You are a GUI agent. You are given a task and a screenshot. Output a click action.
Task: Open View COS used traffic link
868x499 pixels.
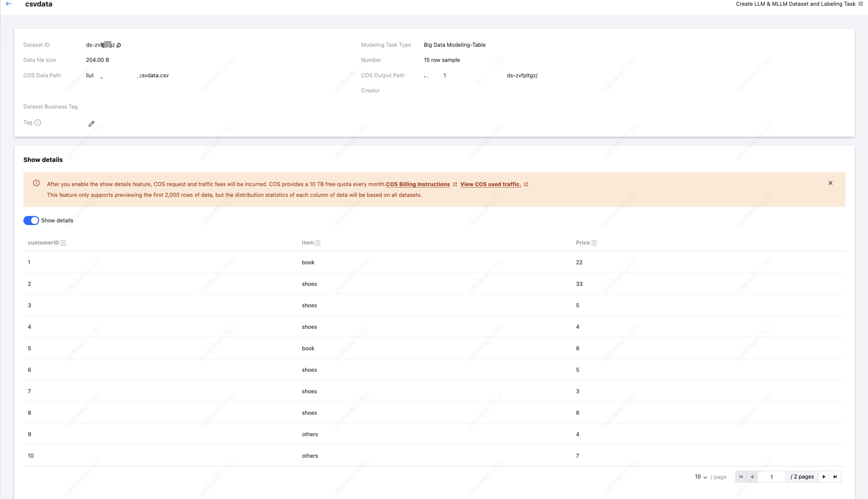click(490, 184)
